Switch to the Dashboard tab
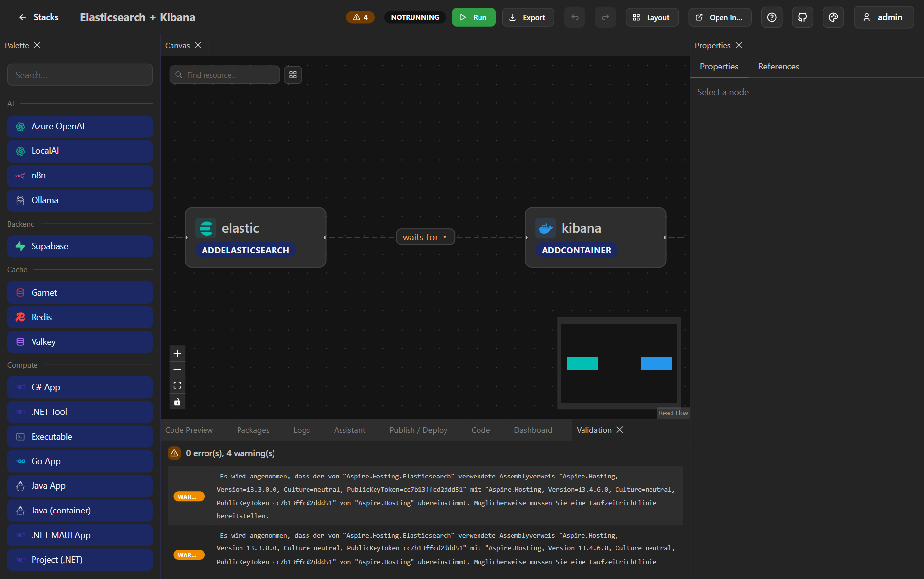 [x=533, y=430]
